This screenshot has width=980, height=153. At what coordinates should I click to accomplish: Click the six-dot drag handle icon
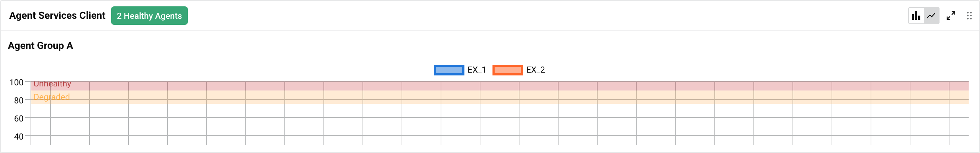pyautogui.click(x=969, y=16)
